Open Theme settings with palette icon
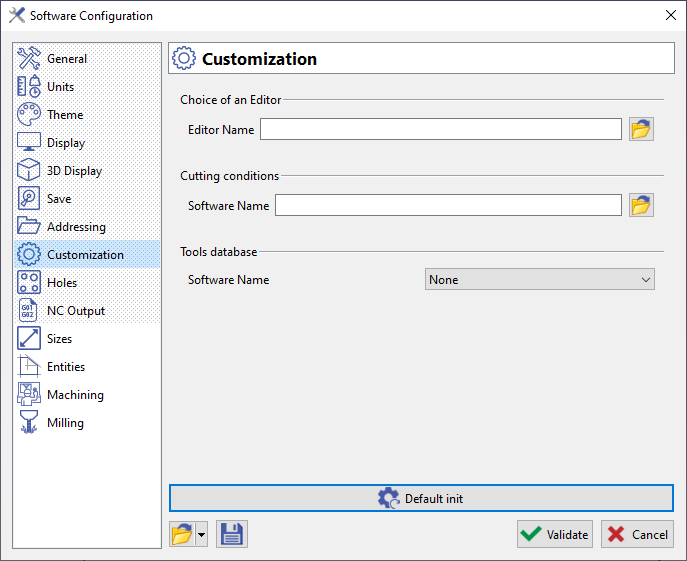 29,115
